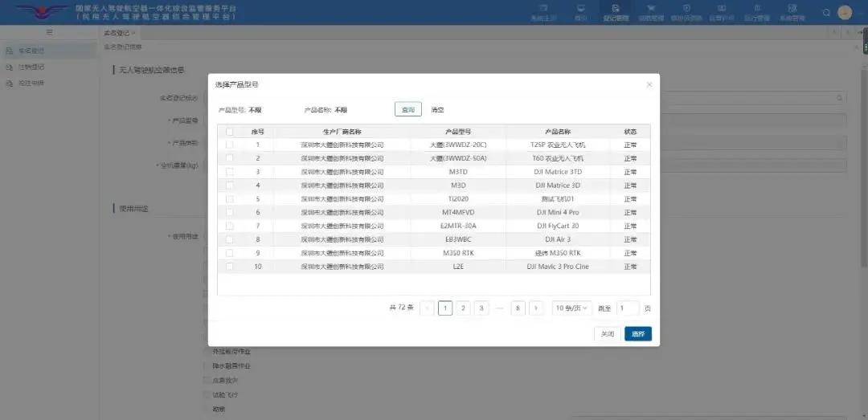
Task: Click the M3TD model cell
Action: (x=458, y=172)
